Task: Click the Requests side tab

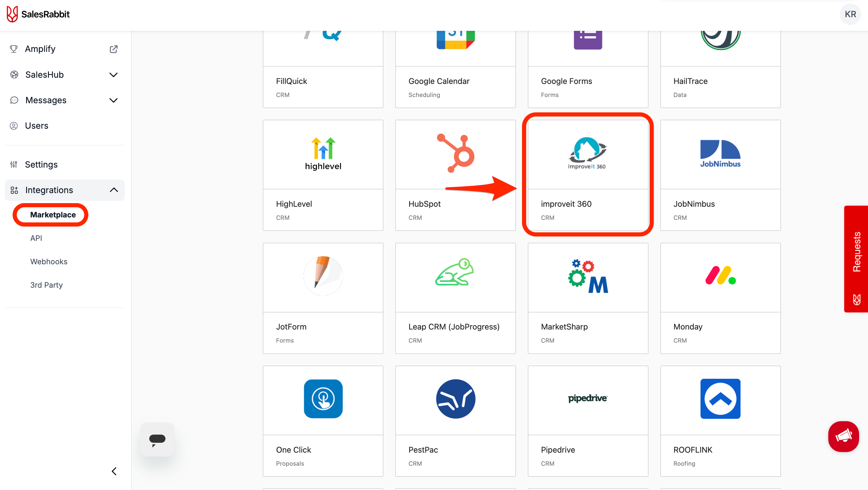Action: [856, 259]
